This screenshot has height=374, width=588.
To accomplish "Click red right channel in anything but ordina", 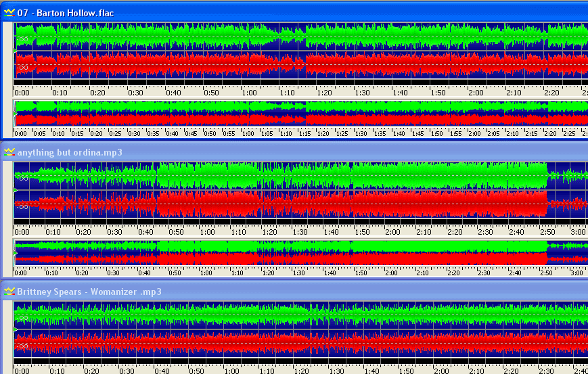I will (x=301, y=204).
